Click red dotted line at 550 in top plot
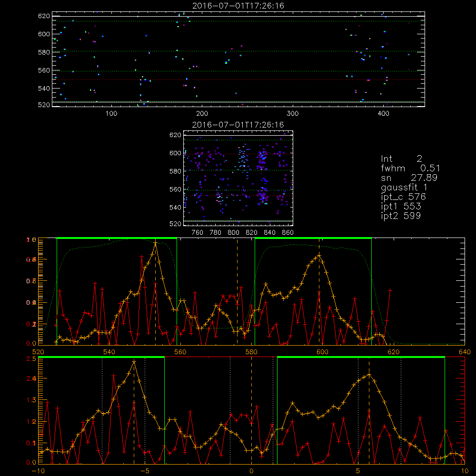This screenshot has width=476, height=476. (238, 80)
